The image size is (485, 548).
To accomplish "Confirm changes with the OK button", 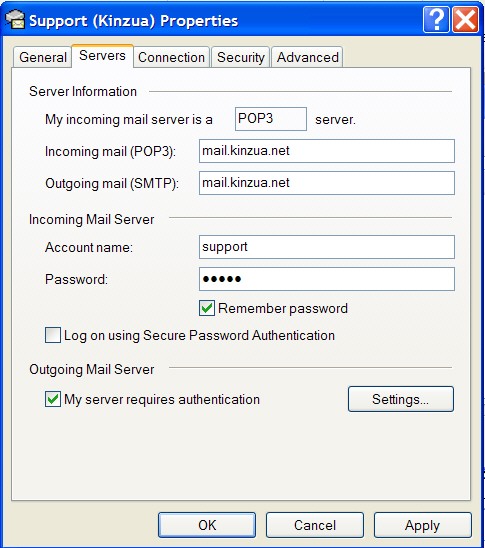I will point(207,525).
